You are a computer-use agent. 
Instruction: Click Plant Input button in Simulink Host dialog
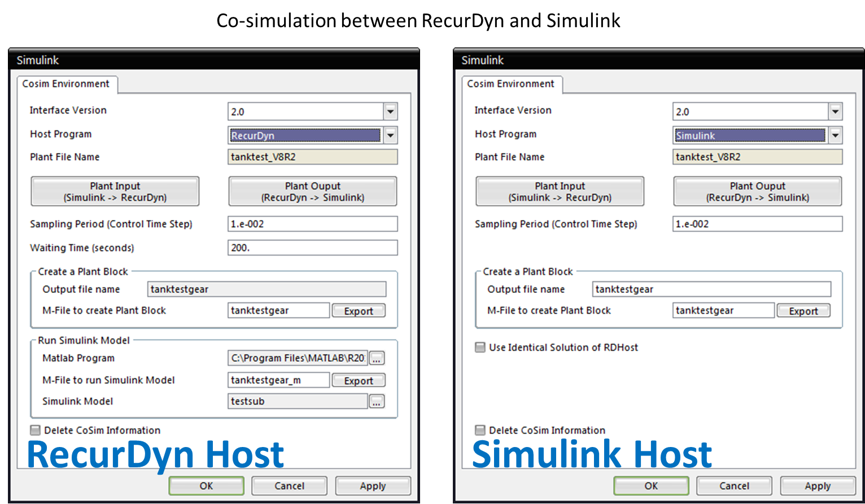tap(560, 191)
